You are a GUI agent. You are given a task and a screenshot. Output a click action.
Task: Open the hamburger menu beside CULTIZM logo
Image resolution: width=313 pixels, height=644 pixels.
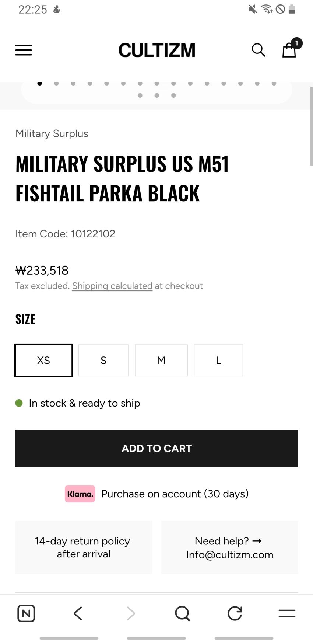click(x=24, y=50)
